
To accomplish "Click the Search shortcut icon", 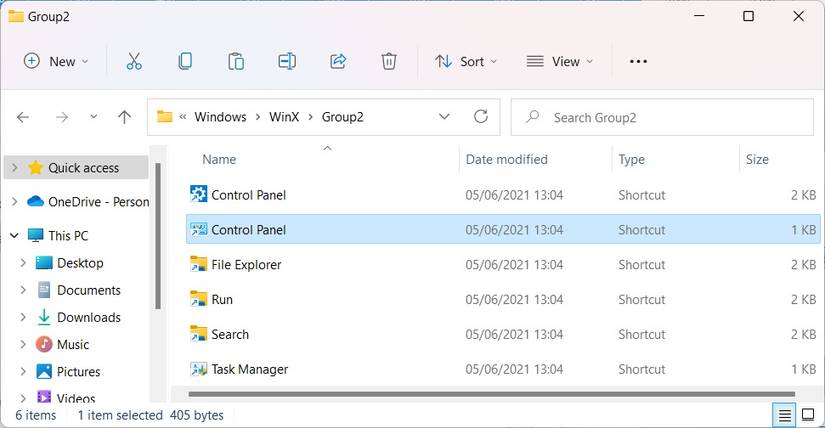I will click(x=198, y=334).
